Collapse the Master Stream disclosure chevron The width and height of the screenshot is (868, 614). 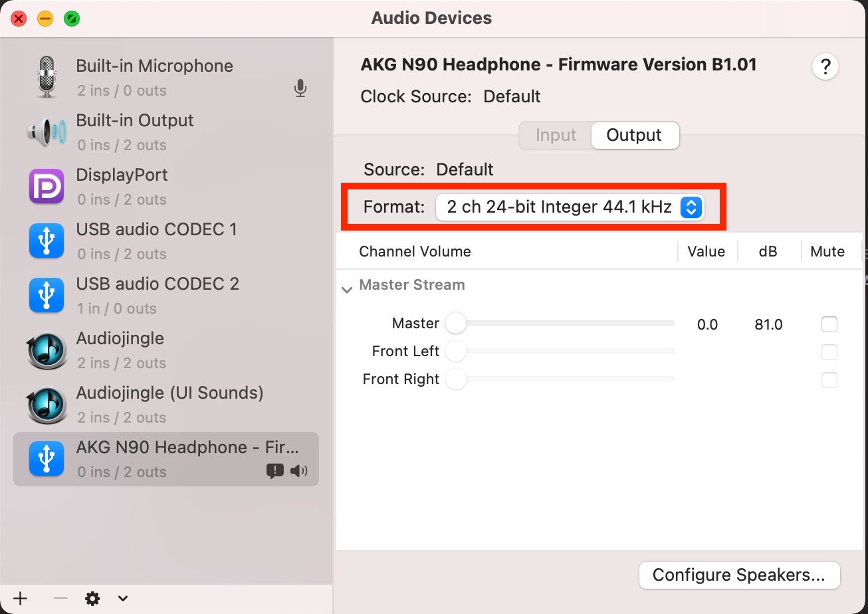[x=346, y=290]
